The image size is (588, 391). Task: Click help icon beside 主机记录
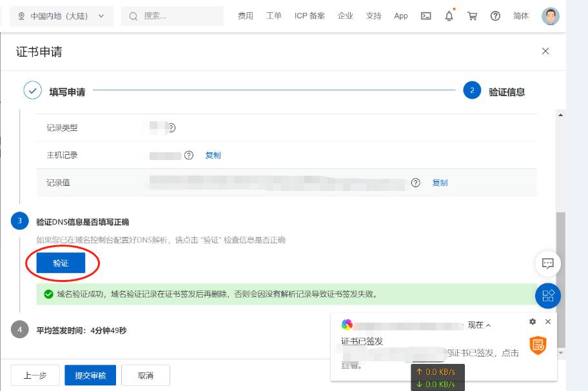point(189,155)
